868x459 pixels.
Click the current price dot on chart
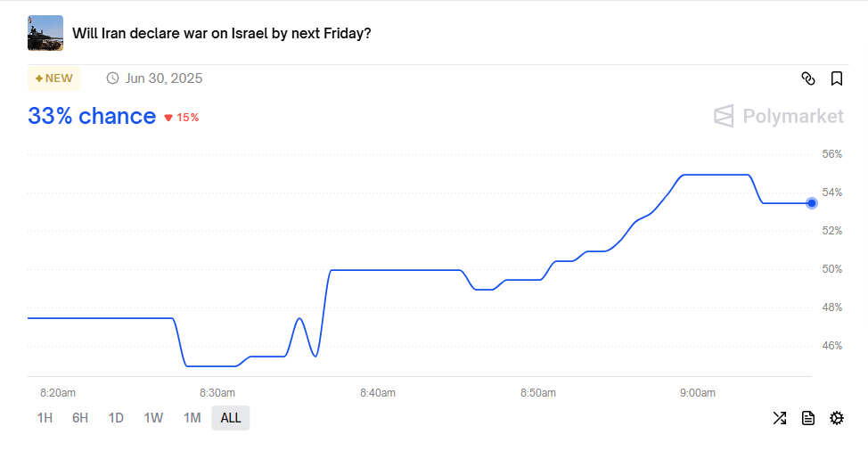812,203
